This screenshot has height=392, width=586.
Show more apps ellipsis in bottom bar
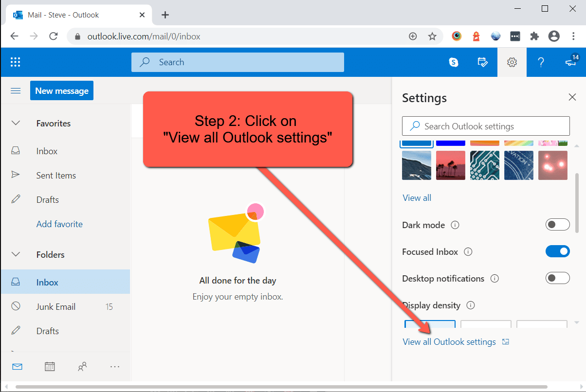(115, 367)
